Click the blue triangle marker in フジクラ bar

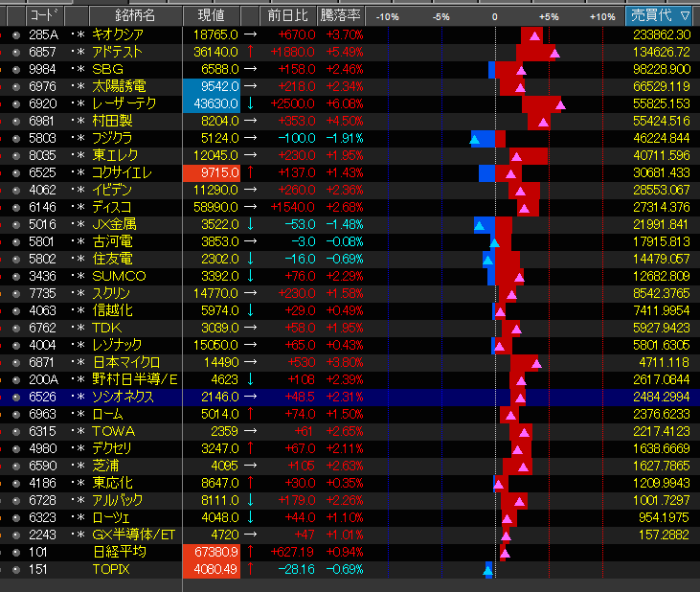(x=475, y=140)
